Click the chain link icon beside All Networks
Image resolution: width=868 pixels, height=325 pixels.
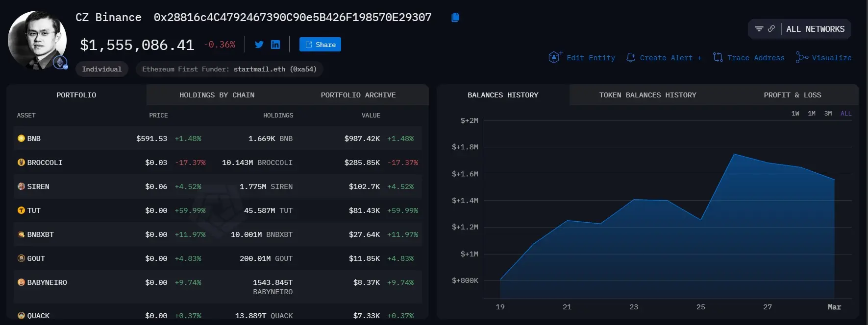(x=771, y=29)
